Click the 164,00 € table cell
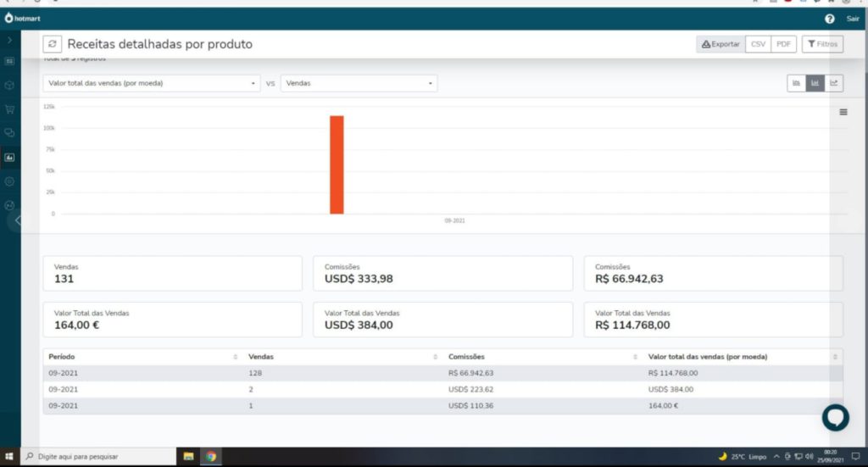 (x=663, y=406)
